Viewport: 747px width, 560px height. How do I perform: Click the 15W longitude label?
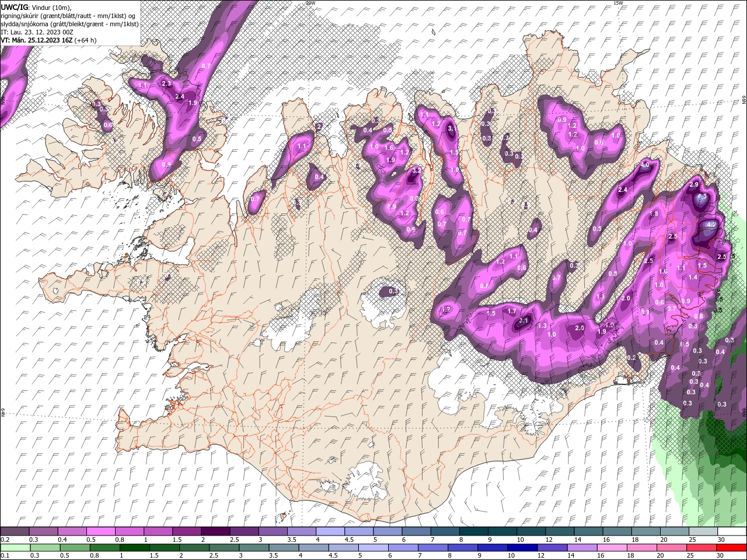coord(619,3)
